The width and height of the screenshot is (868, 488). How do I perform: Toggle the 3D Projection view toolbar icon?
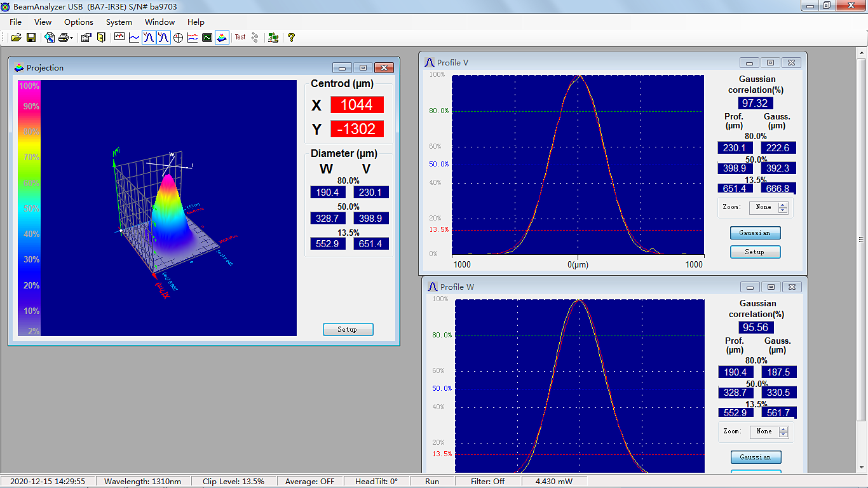click(x=222, y=37)
